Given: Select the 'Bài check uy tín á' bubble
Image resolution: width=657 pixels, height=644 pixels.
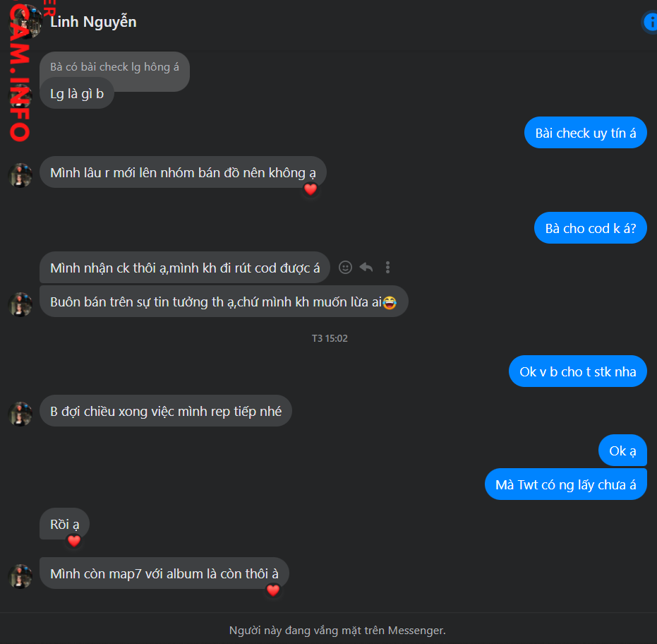Looking at the screenshot, I should (585, 133).
